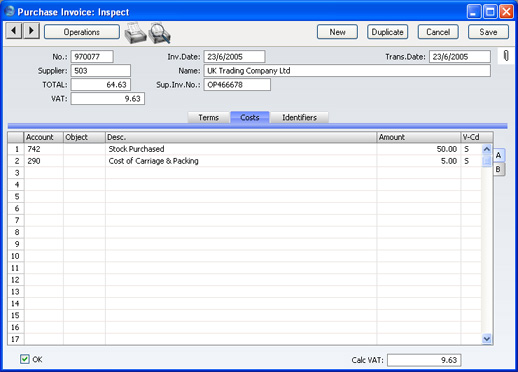Screen dimensions: 518x372
Task: Open print preview magnifier icon
Action: pos(160,33)
